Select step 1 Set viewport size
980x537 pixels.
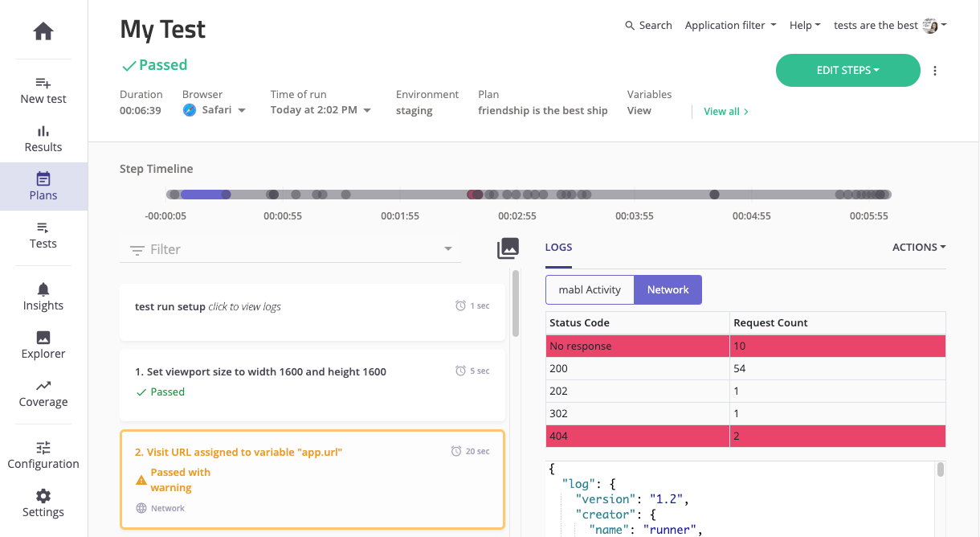[x=312, y=384]
